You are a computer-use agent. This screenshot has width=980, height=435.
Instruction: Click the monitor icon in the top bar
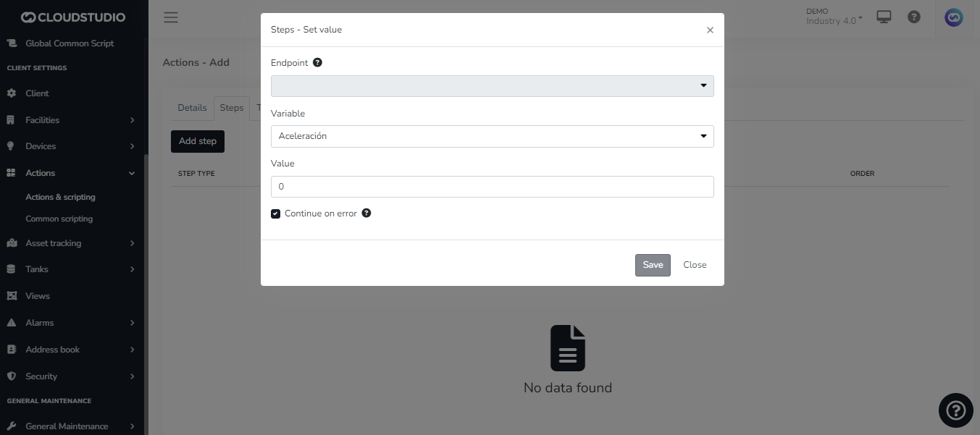pyautogui.click(x=883, y=16)
